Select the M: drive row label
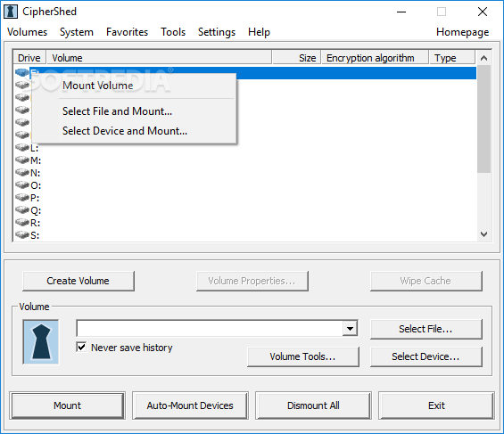 36,160
